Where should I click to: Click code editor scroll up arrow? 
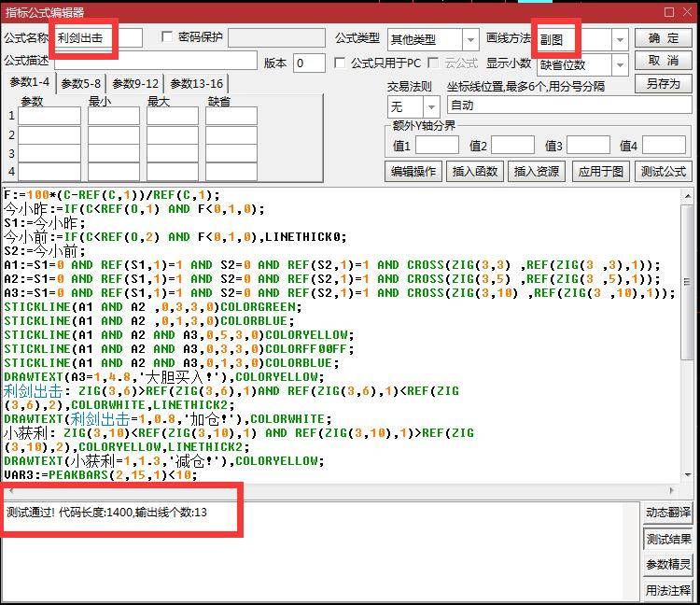coord(688,196)
